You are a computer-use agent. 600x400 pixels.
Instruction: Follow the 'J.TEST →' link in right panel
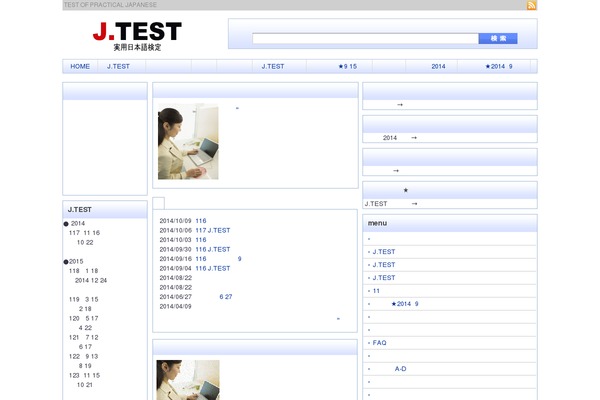click(x=391, y=204)
